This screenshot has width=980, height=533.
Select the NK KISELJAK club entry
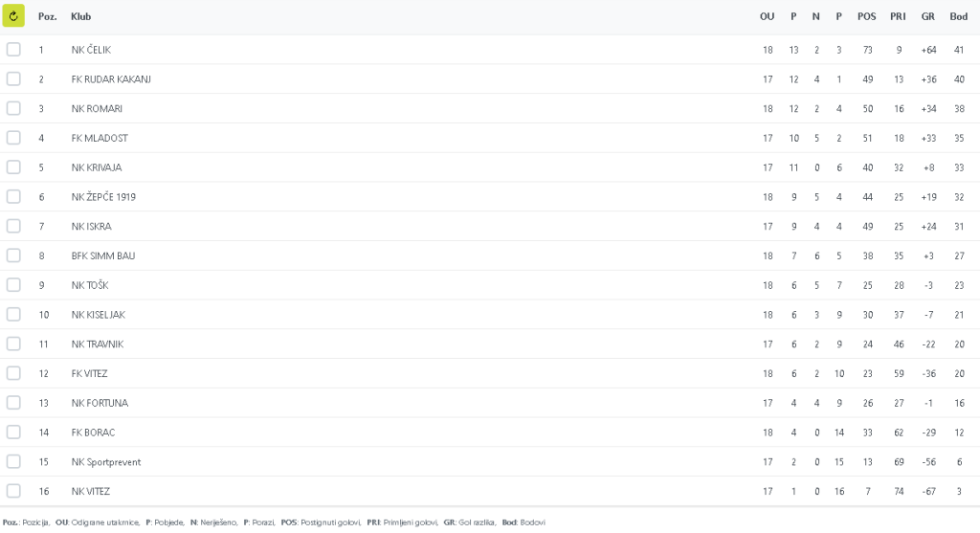pos(98,315)
